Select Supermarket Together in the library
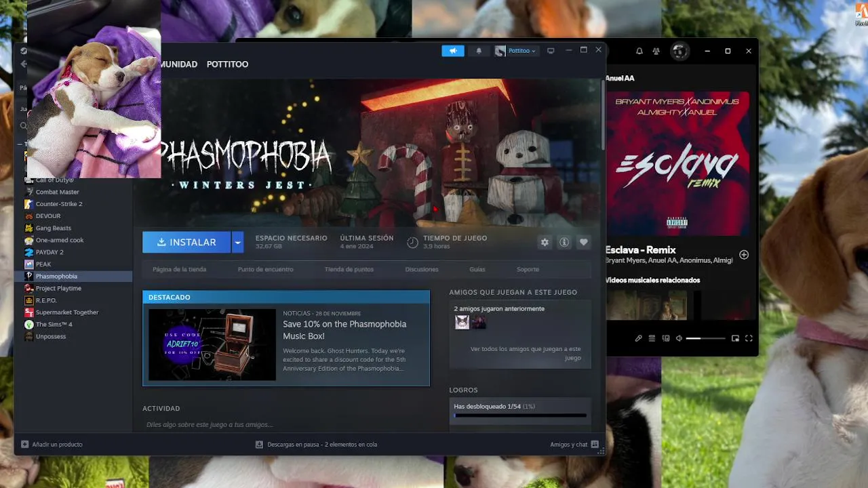868x488 pixels. pos(73,312)
